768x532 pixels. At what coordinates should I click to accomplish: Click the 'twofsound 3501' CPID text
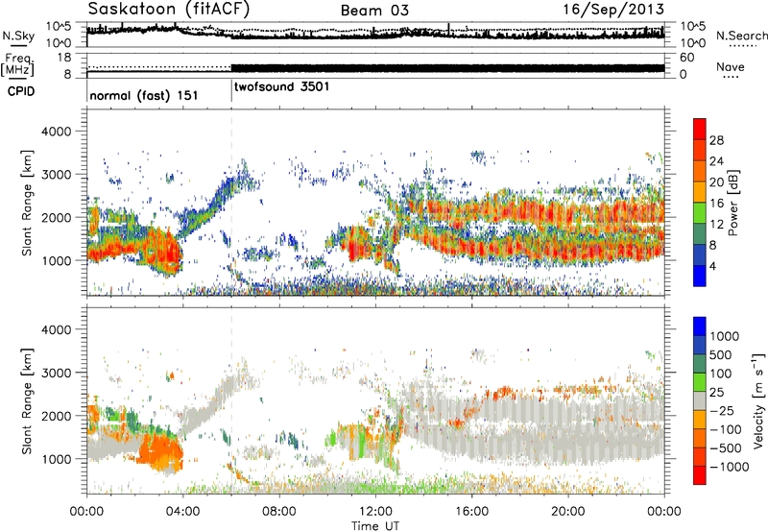[281, 86]
